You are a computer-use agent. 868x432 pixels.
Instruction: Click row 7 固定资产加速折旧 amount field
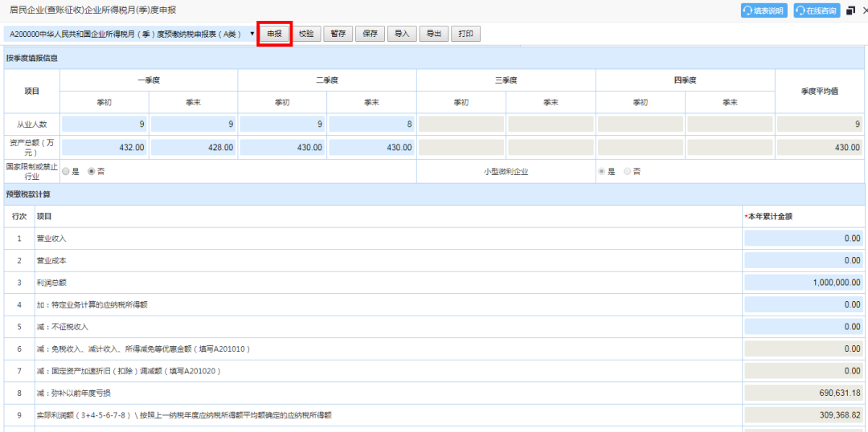click(x=804, y=371)
